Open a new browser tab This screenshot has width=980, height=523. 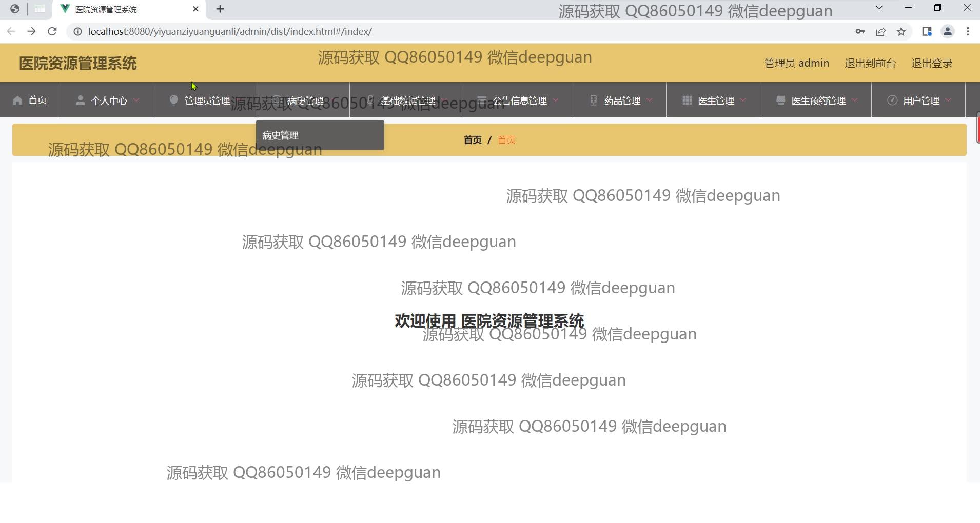(x=220, y=9)
